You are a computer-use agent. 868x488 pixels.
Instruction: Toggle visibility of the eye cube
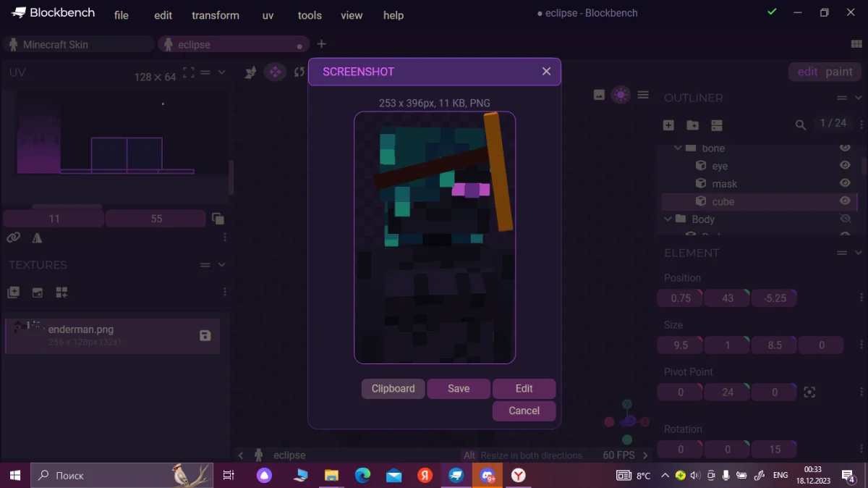point(845,165)
